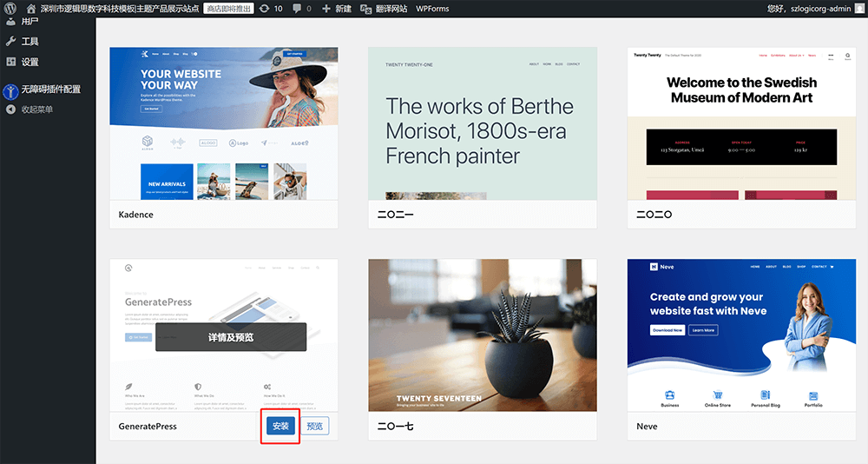
Task: Install the GeneratePress theme with 安装
Action: [x=280, y=426]
